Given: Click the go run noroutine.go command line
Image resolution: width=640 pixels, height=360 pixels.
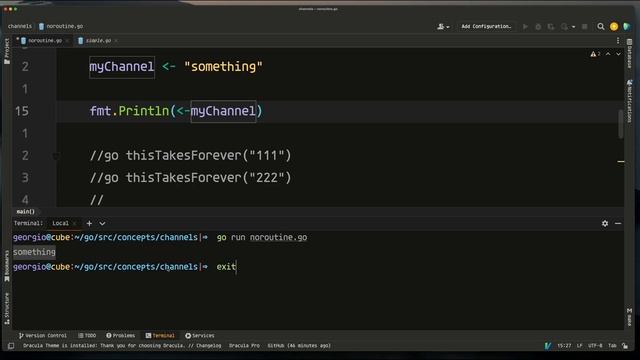Looking at the screenshot, I should tap(262, 238).
